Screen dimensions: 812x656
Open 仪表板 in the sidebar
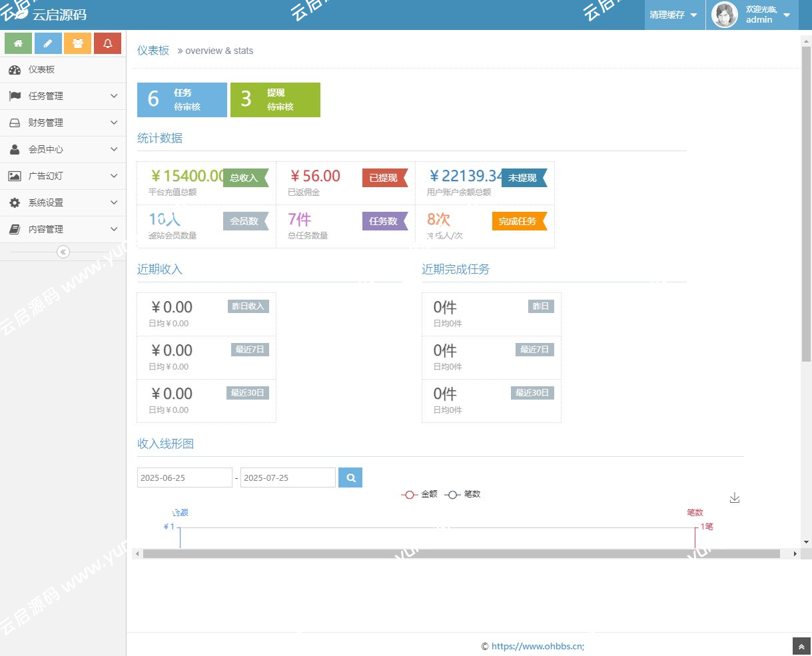coord(41,69)
